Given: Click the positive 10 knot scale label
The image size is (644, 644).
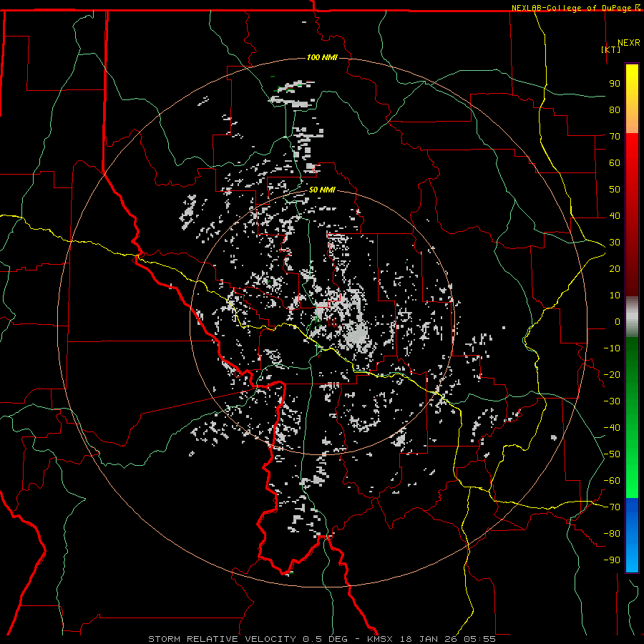Looking at the screenshot, I should 615,296.
